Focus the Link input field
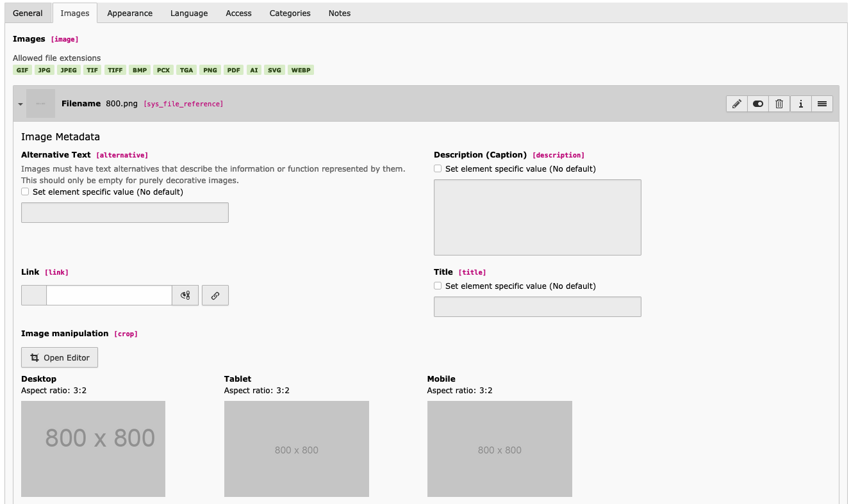 (109, 295)
